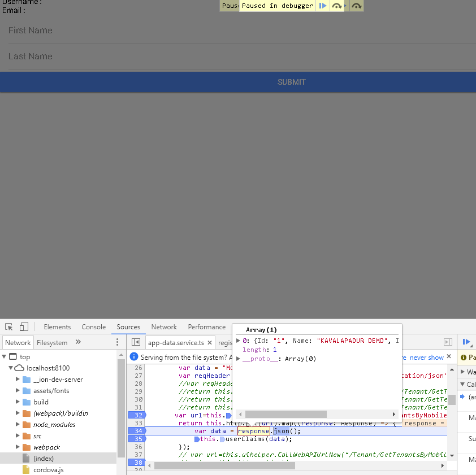Toggle breakpoint on line 32
The image size is (476, 475).
click(137, 415)
